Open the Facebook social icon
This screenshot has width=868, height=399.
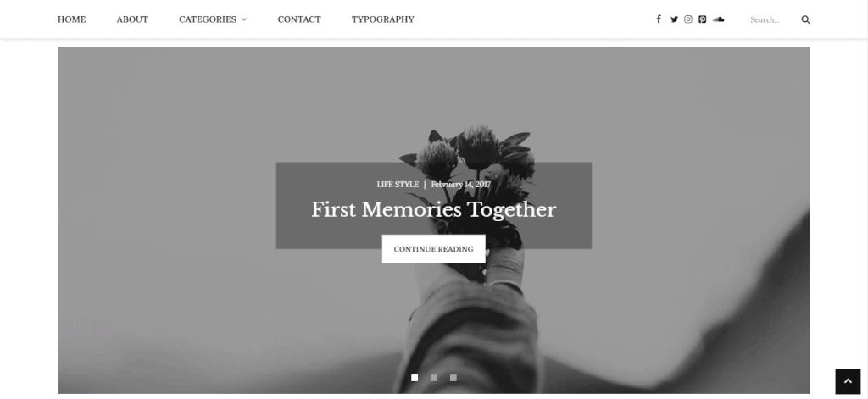[x=658, y=19]
